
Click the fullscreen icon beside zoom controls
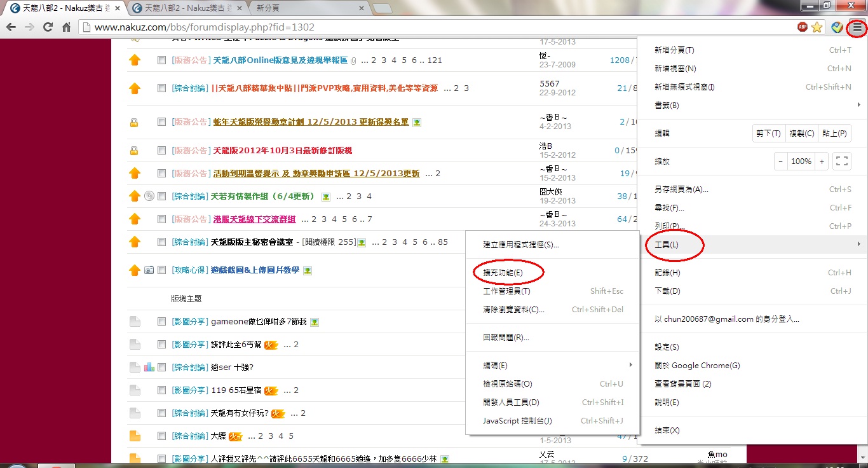[842, 162]
